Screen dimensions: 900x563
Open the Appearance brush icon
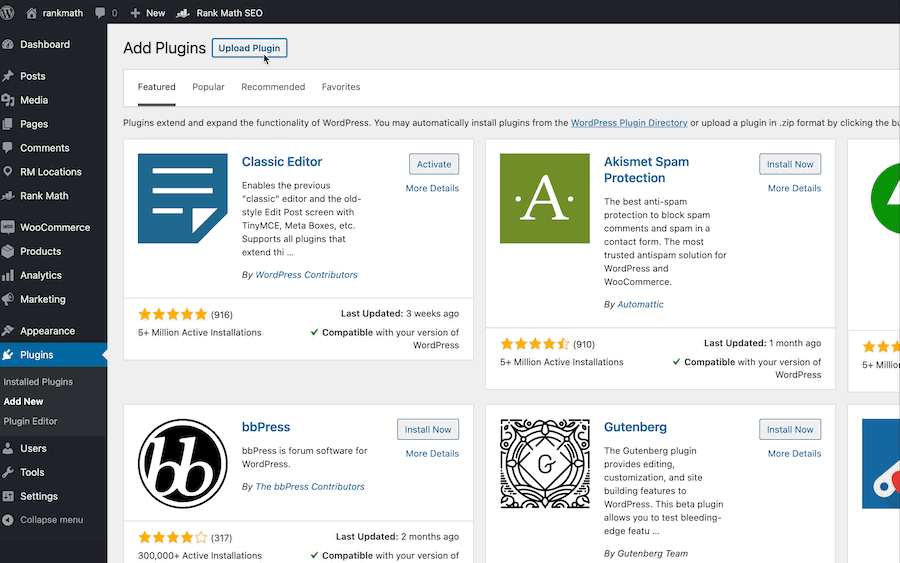(7, 331)
